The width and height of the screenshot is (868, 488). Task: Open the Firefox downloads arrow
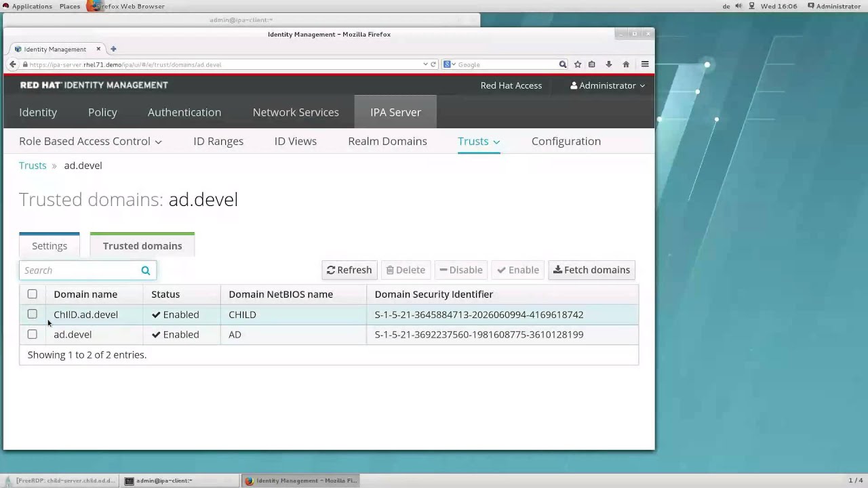coord(608,64)
